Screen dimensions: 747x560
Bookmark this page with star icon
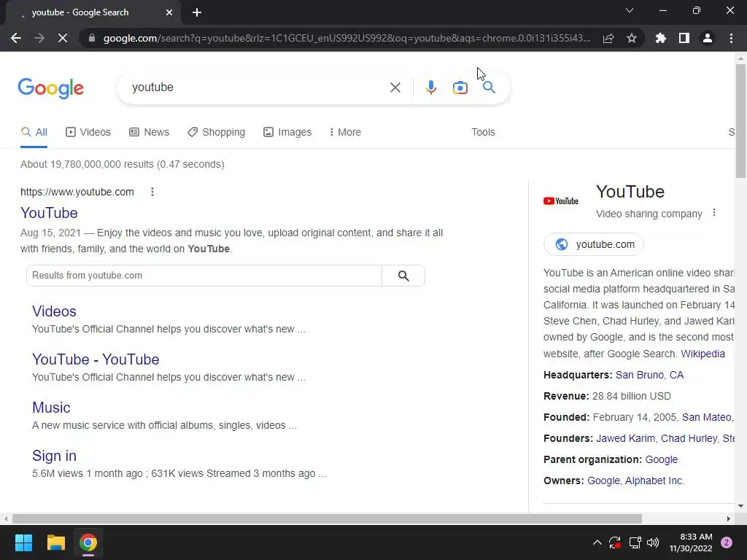click(632, 38)
